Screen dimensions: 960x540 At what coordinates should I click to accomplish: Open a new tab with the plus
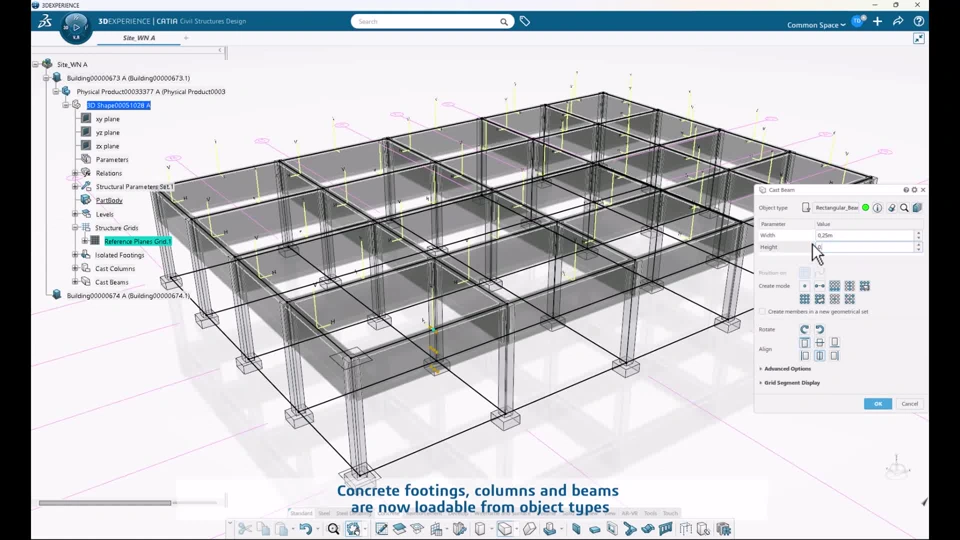(x=186, y=38)
